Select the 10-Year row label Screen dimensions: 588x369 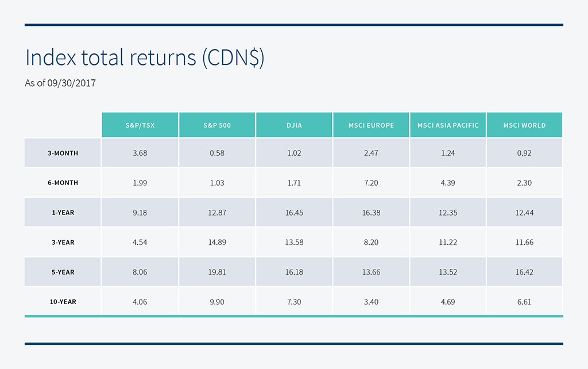point(63,302)
